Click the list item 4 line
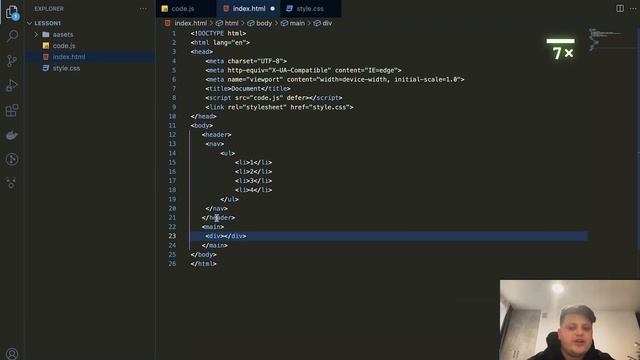The height and width of the screenshot is (360, 640). click(x=253, y=190)
